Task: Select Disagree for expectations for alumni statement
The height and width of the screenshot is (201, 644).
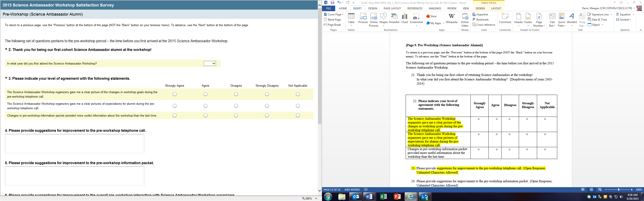Action: 236,106
